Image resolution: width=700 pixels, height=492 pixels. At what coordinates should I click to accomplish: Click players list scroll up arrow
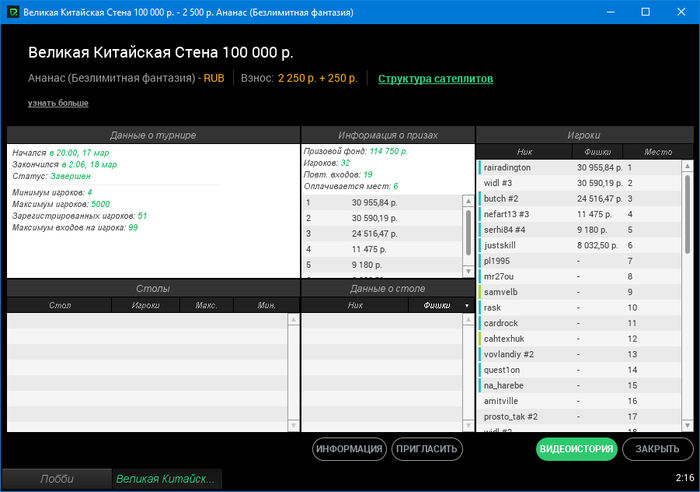click(x=688, y=166)
